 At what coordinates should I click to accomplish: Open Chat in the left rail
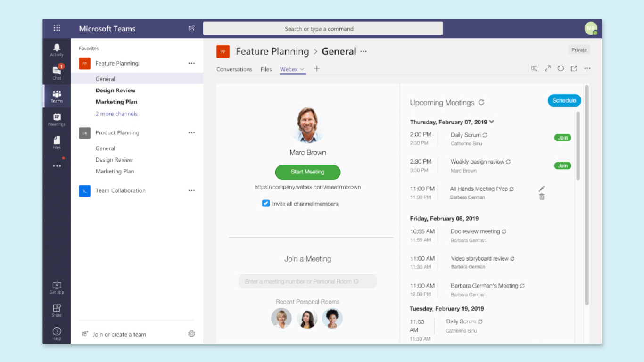57,72
